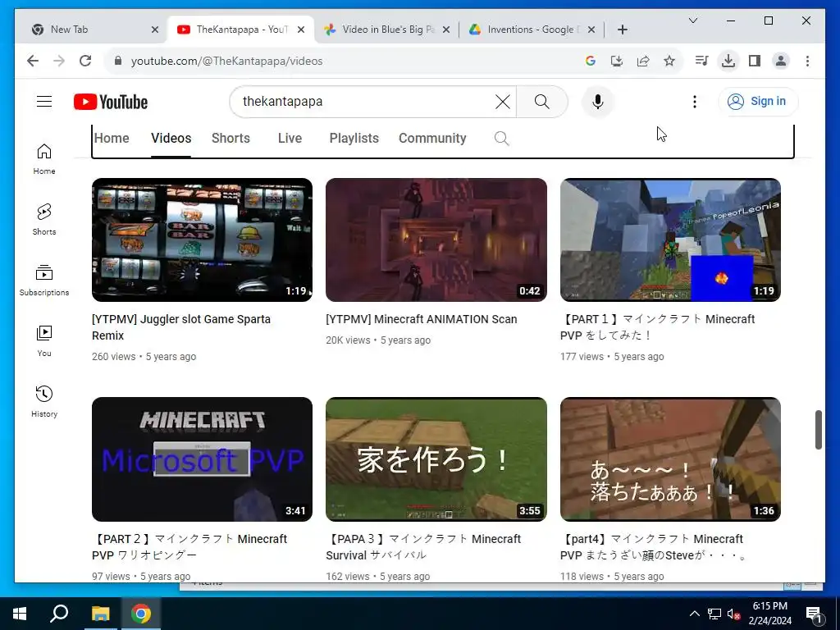Go back with the browser back arrow

click(x=33, y=61)
